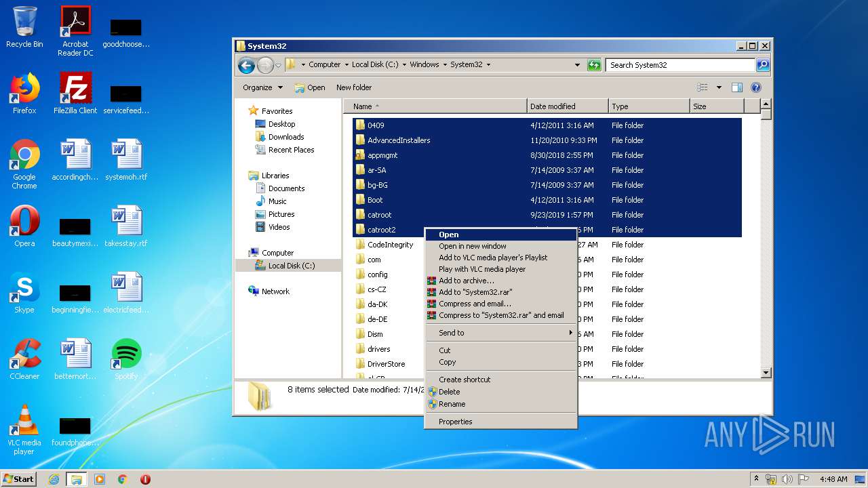Open Properties from context menu

(500, 422)
